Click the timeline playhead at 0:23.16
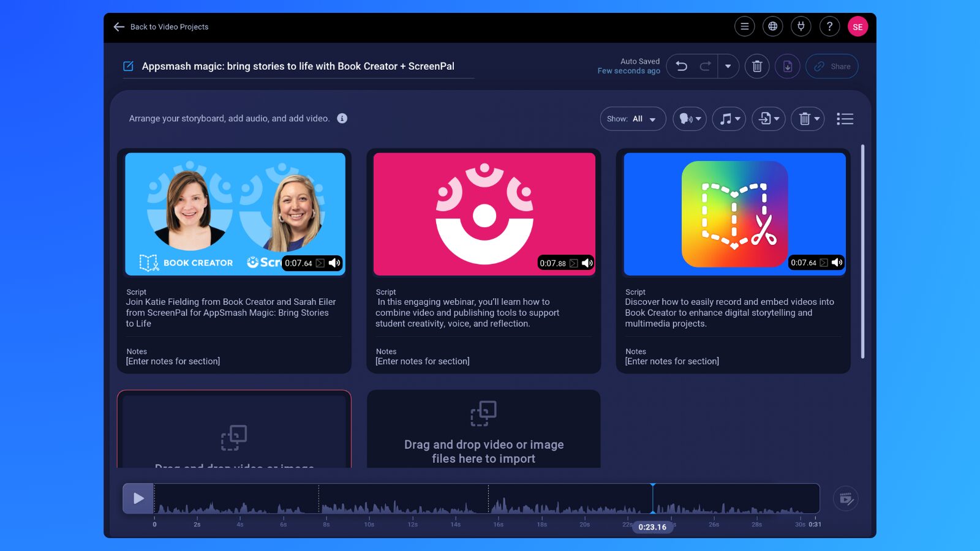The image size is (980, 551). [653, 498]
